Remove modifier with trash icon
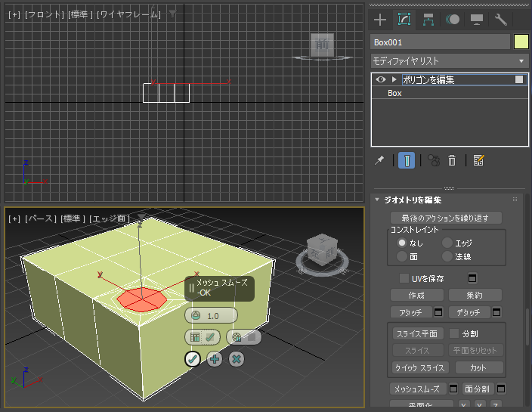The image size is (532, 412). (452, 160)
